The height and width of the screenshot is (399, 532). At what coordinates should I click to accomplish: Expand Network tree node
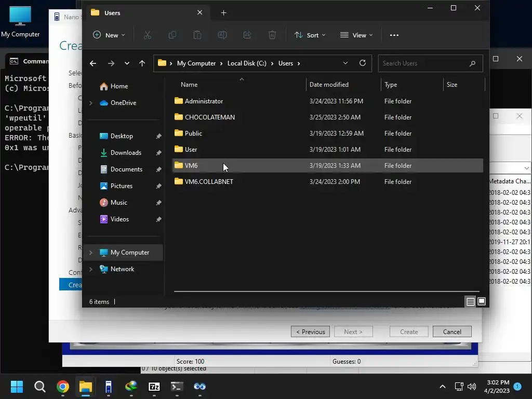[x=90, y=269]
